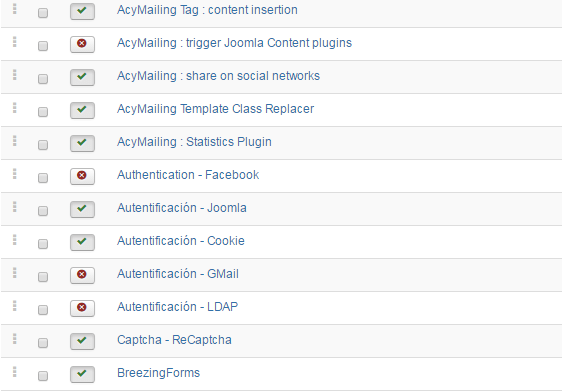Disable Autentificación - Cookie green check status
Image resolution: width=562 pixels, height=392 pixels.
(x=82, y=242)
